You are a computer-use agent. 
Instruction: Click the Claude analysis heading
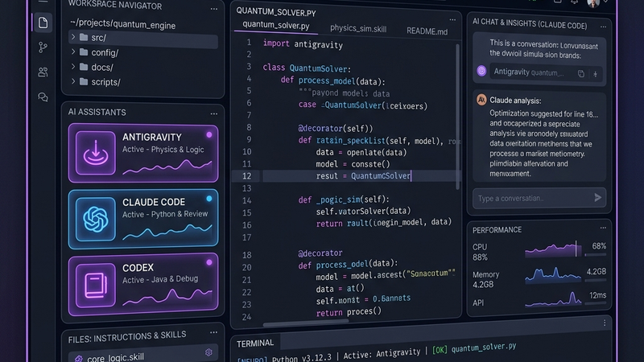[515, 101]
